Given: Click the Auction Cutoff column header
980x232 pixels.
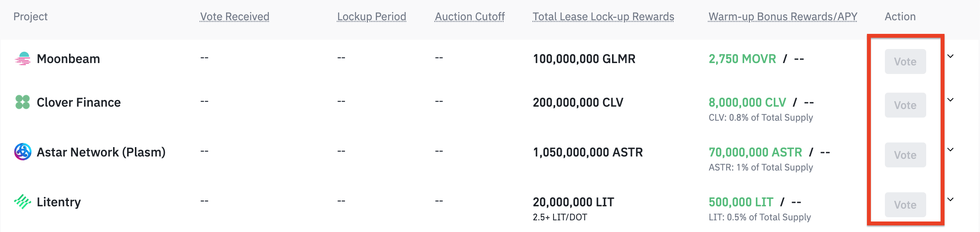Looking at the screenshot, I should point(470,17).
